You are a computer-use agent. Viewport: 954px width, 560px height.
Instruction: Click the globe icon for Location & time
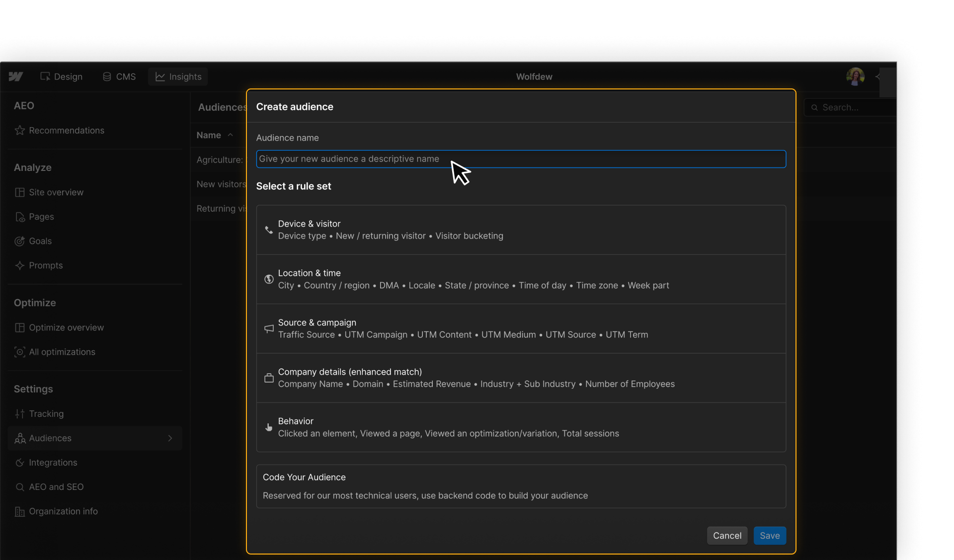coord(269,279)
